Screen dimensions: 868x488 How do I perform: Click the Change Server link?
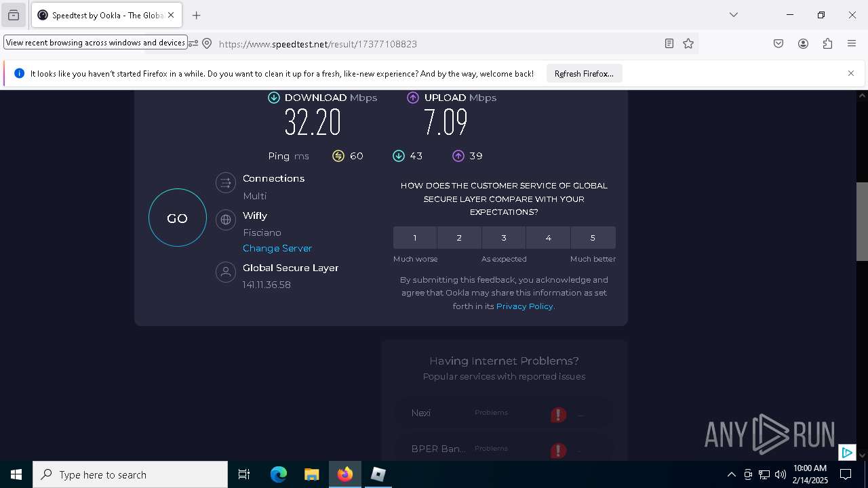tap(277, 248)
